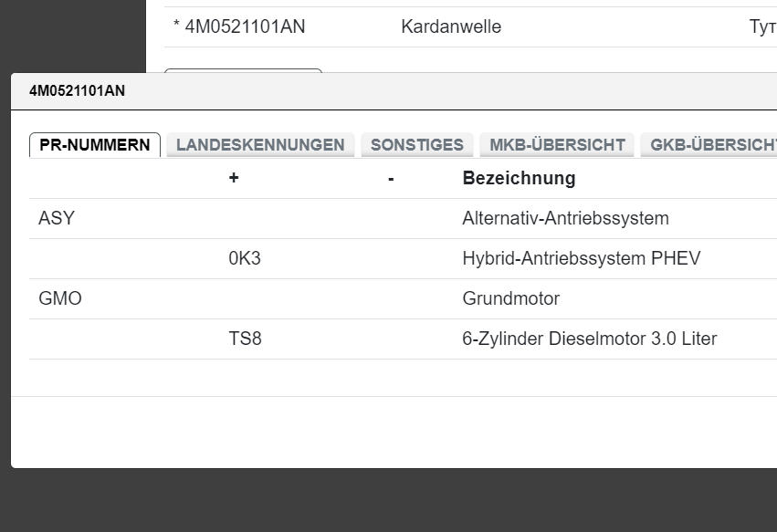The width and height of the screenshot is (777, 532).
Task: Select the ASY family row label
Action: pyautogui.click(x=57, y=219)
